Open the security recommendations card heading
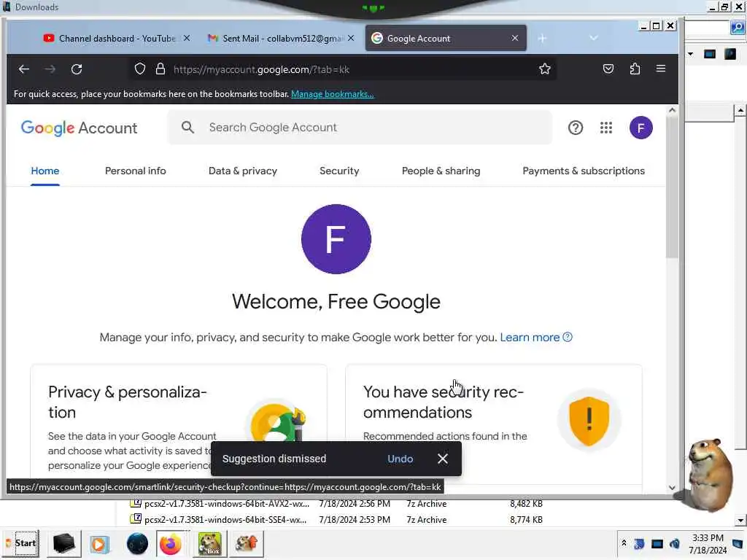 (x=443, y=402)
